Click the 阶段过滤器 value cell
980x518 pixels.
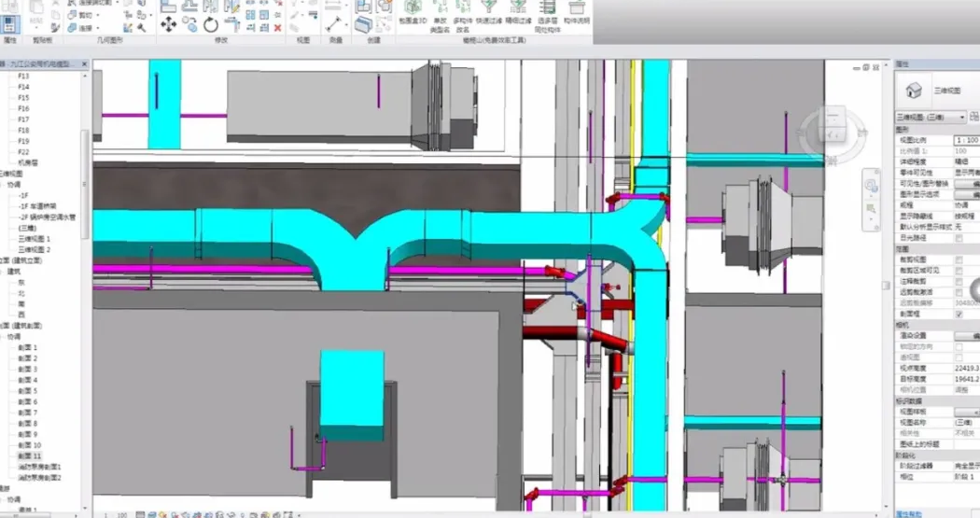coord(967,466)
